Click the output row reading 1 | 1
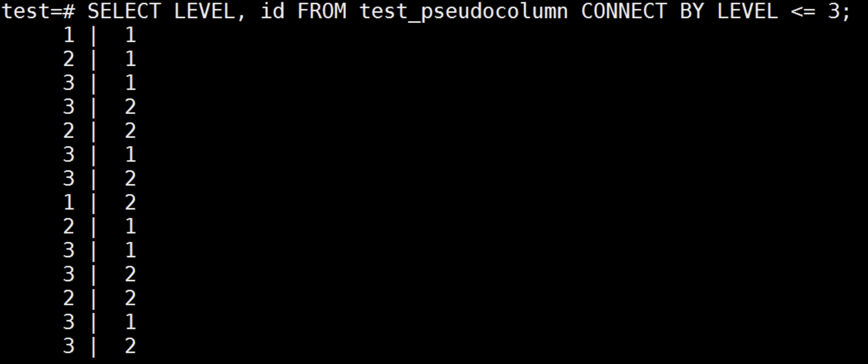868x364 pixels. pos(99,36)
